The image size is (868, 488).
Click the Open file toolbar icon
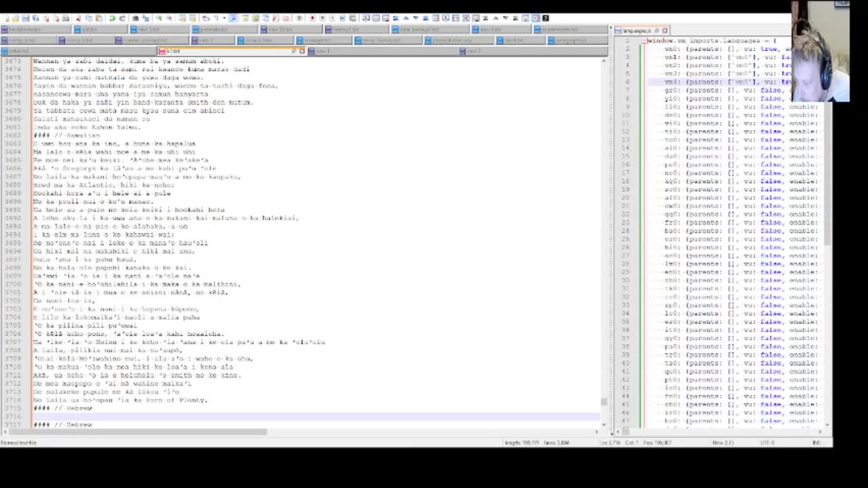[16, 18]
